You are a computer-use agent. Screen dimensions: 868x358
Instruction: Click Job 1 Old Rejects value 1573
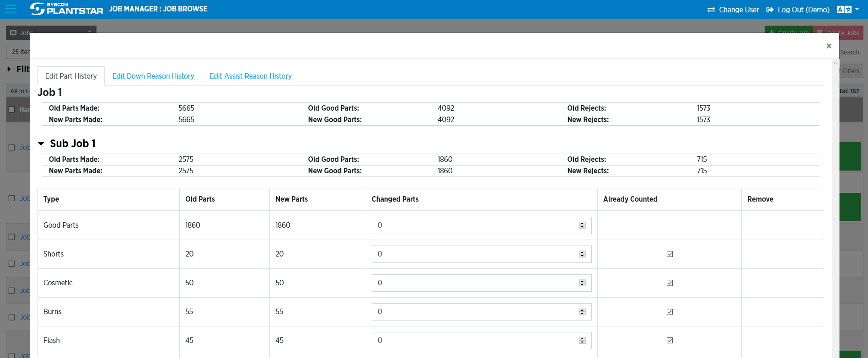coord(703,108)
